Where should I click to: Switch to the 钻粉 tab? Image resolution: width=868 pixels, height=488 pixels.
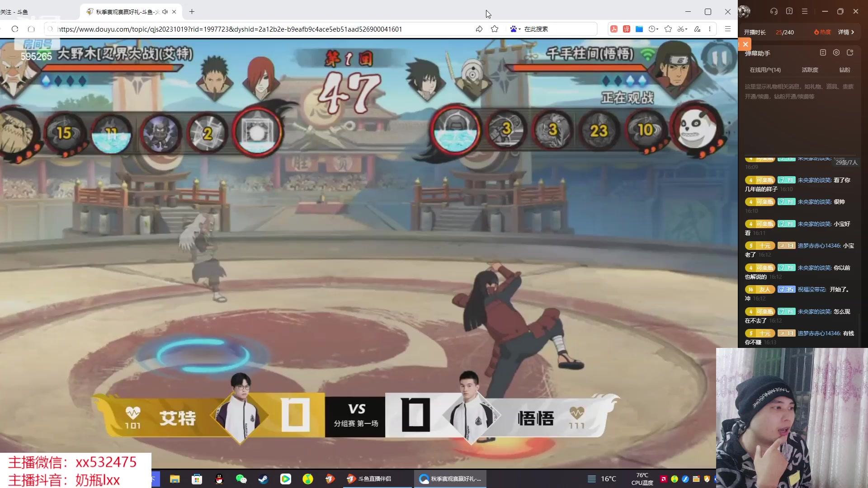844,70
